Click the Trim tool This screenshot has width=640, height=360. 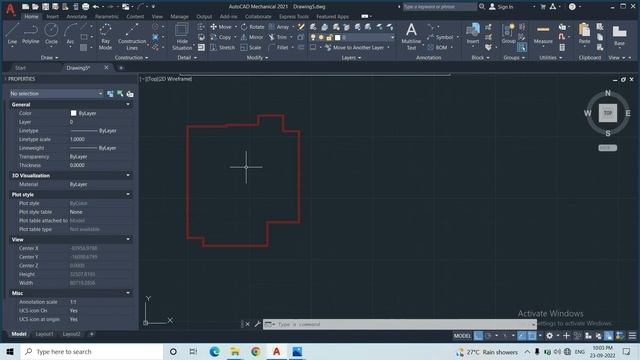click(278, 37)
